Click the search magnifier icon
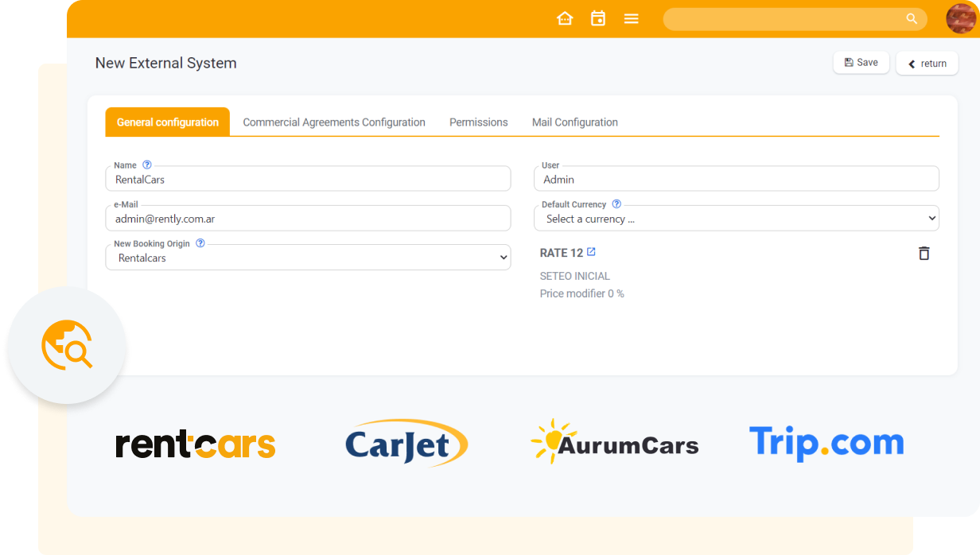The width and height of the screenshot is (980, 555). coord(912,17)
